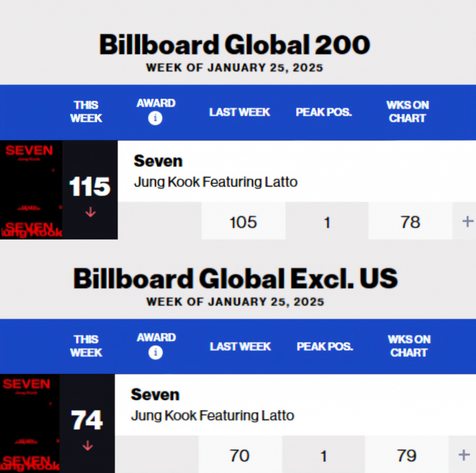Select PEAK POS. column header in Global 200
Image resolution: width=476 pixels, height=473 pixels.
pos(324,112)
